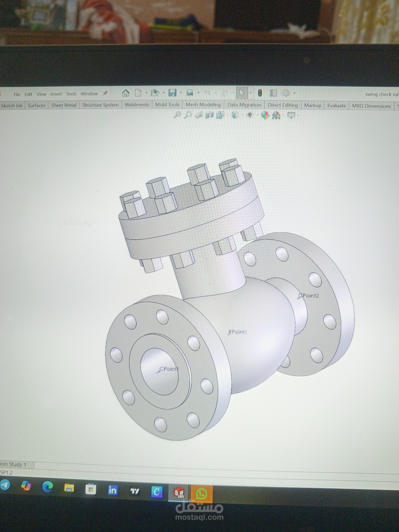The image size is (399, 532).
Task: Switch to the Sheet Metal tab
Action: tap(64, 105)
